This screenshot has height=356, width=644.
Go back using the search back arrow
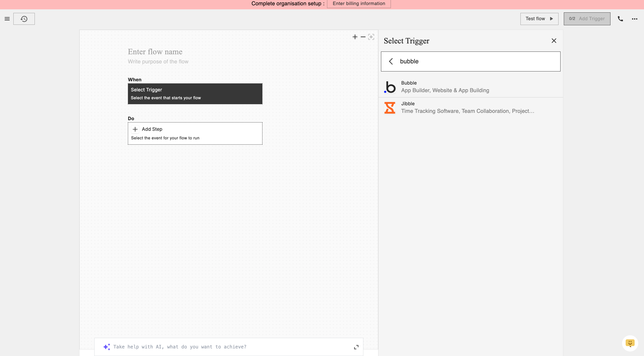tap(391, 61)
